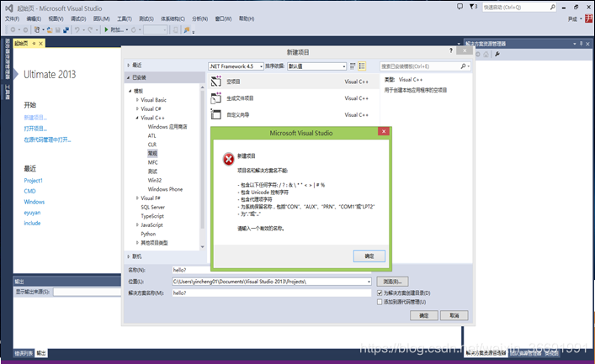Click the pin icon on the start page tab
This screenshot has width=595, height=364.
[35, 44]
